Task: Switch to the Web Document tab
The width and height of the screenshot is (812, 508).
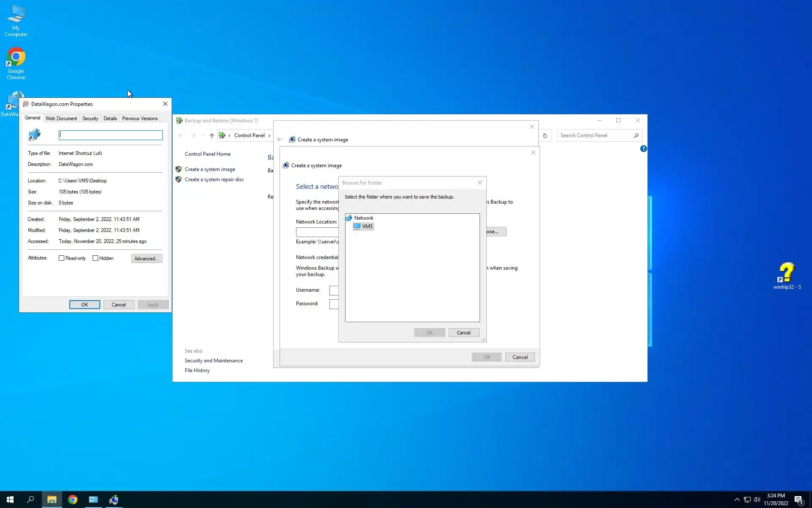Action: (x=61, y=119)
